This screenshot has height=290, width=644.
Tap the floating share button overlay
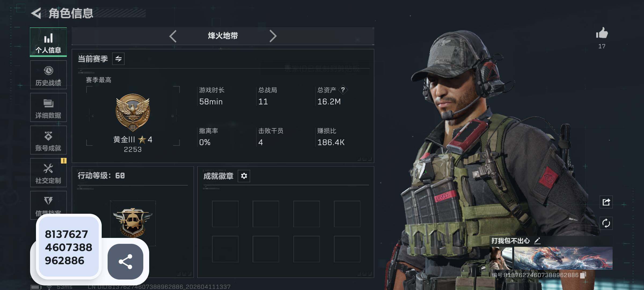point(125,262)
